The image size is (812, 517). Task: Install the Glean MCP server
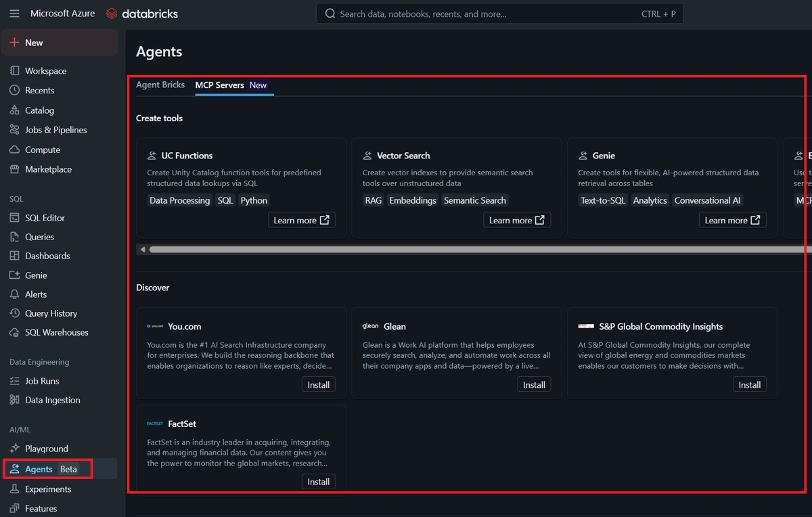tap(534, 384)
